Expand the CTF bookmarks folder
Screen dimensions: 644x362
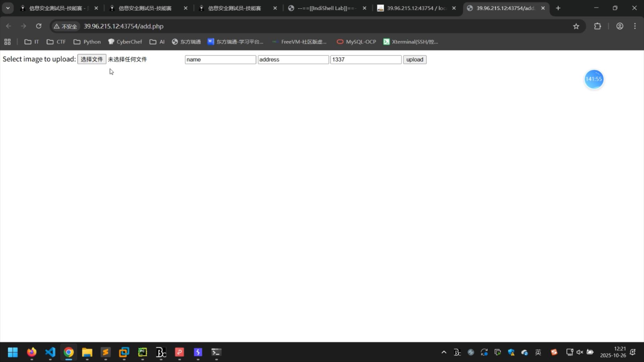pos(56,42)
